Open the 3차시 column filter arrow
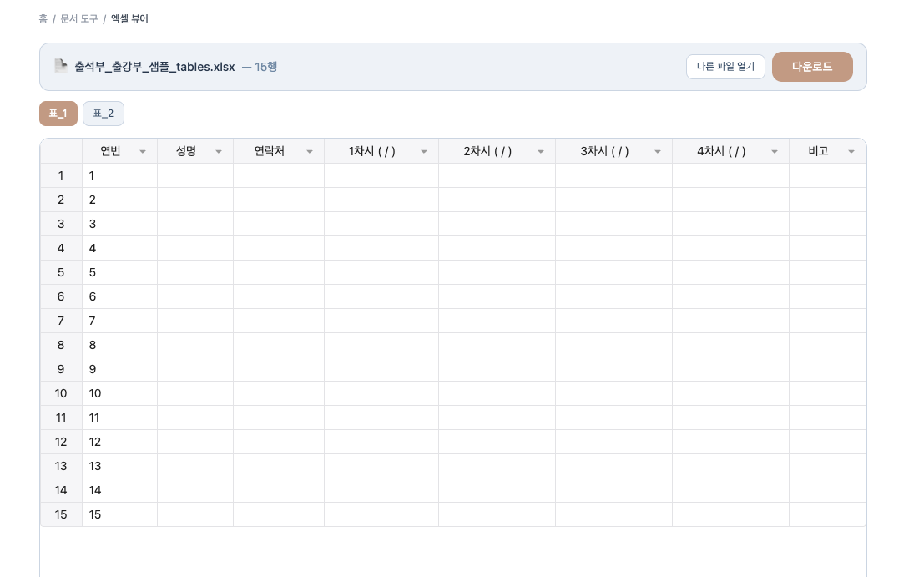924x577 pixels. click(658, 152)
